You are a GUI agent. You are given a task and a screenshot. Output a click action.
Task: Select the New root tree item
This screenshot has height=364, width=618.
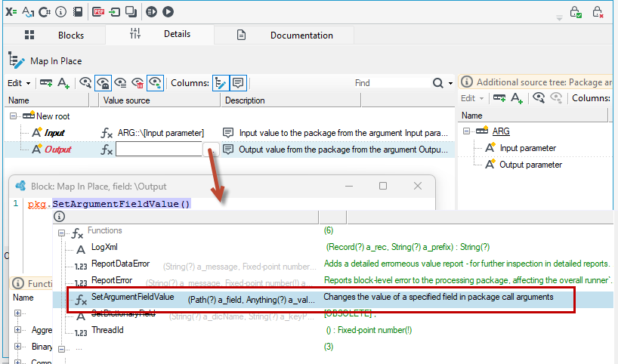[53, 116]
